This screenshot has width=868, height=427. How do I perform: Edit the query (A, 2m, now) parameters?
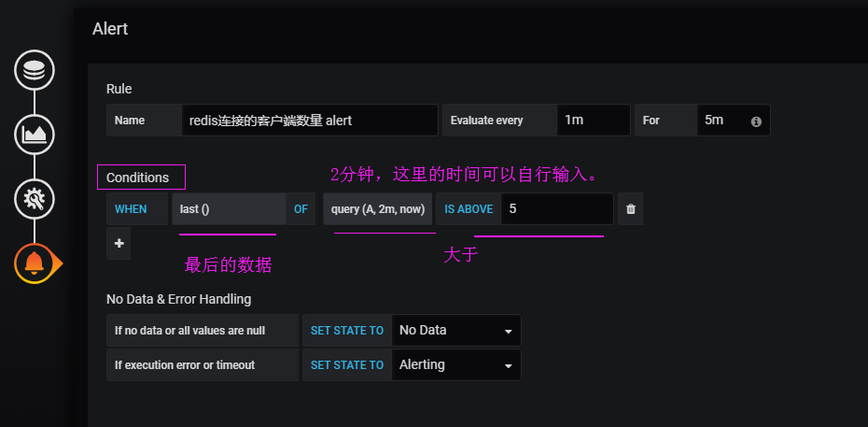tap(378, 208)
